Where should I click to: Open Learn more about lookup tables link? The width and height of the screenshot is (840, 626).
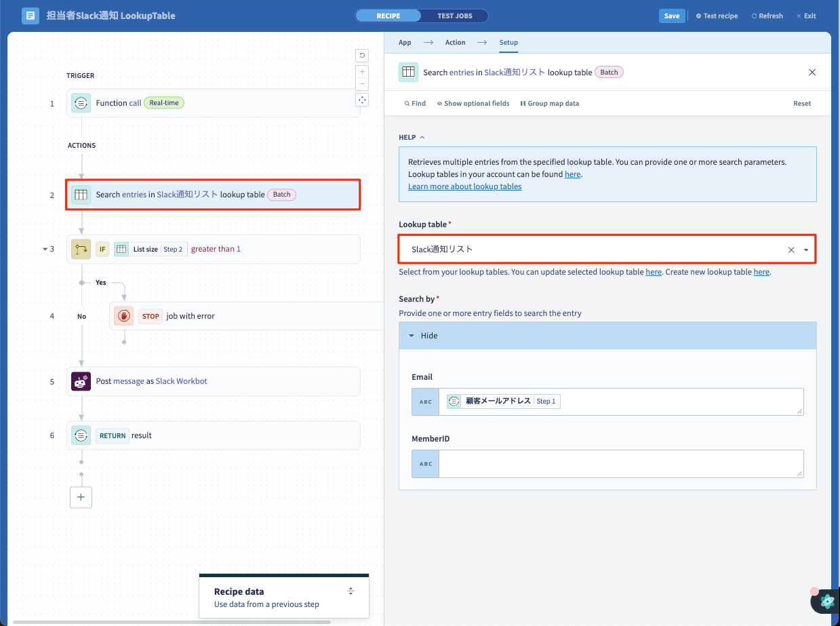coord(464,187)
